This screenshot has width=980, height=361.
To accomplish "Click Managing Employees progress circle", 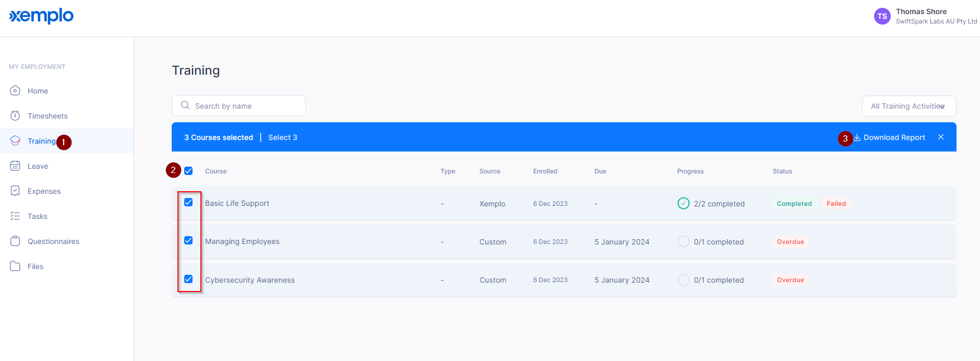I will coord(684,241).
